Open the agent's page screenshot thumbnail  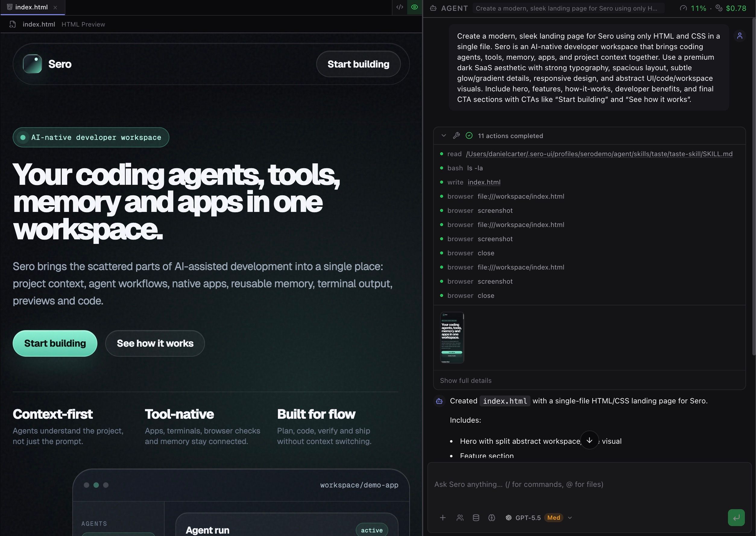(452, 337)
